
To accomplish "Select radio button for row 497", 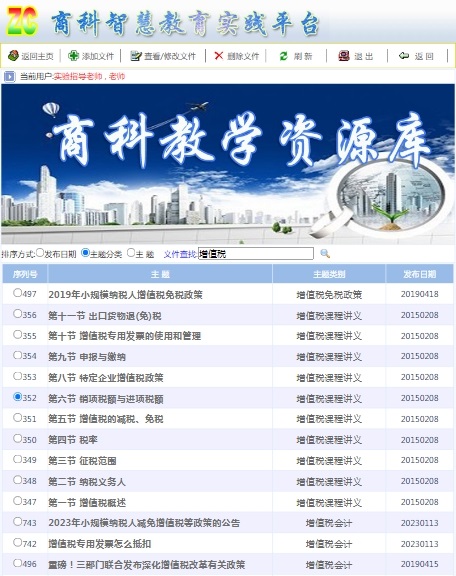I will (x=17, y=293).
